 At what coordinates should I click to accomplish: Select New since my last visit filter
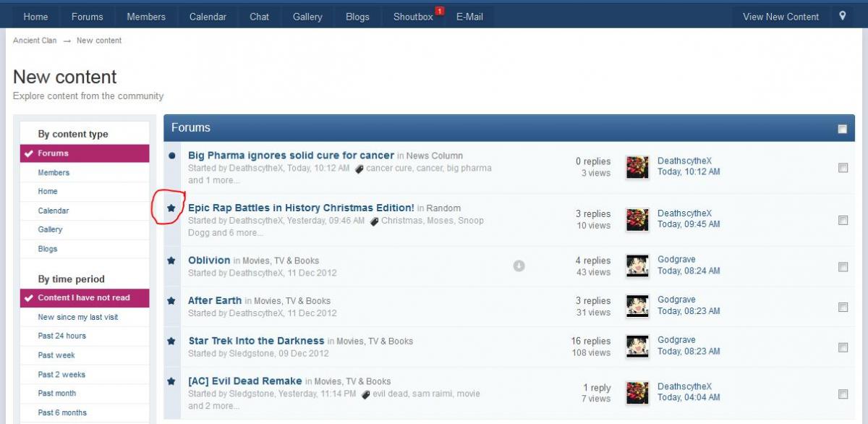click(78, 317)
